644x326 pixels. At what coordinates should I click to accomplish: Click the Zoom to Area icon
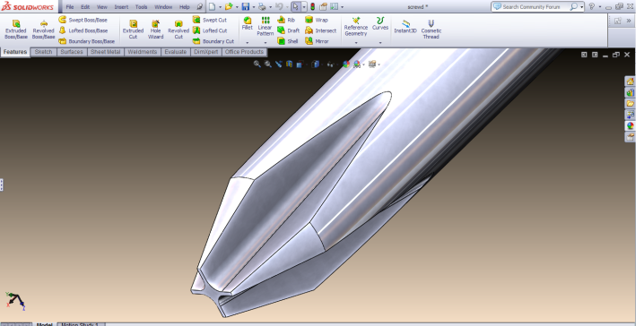(268, 64)
